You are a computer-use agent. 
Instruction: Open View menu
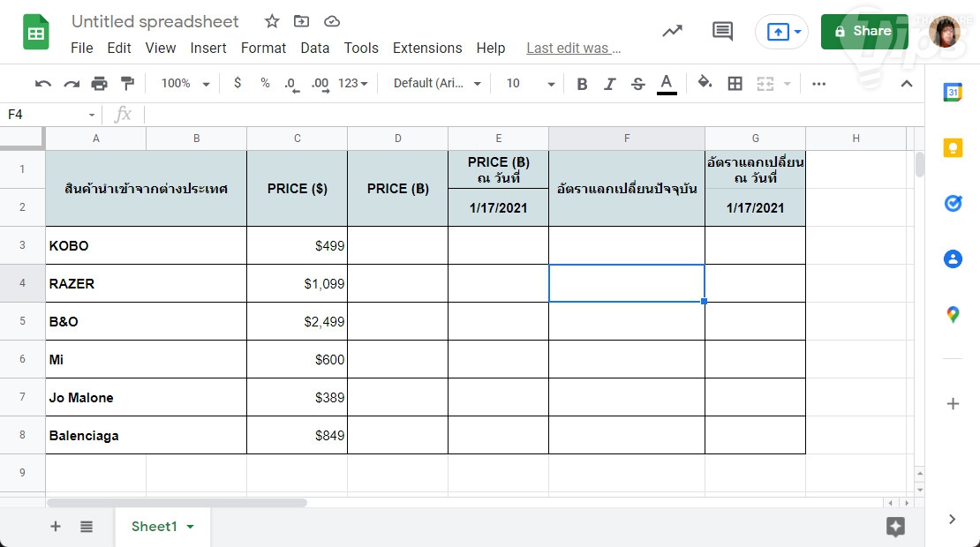coord(161,48)
